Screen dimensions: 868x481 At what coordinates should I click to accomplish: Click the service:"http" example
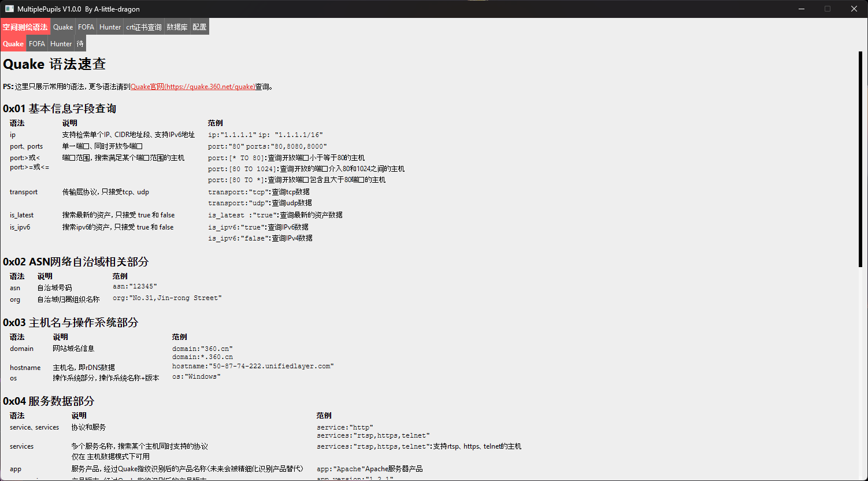coord(345,428)
